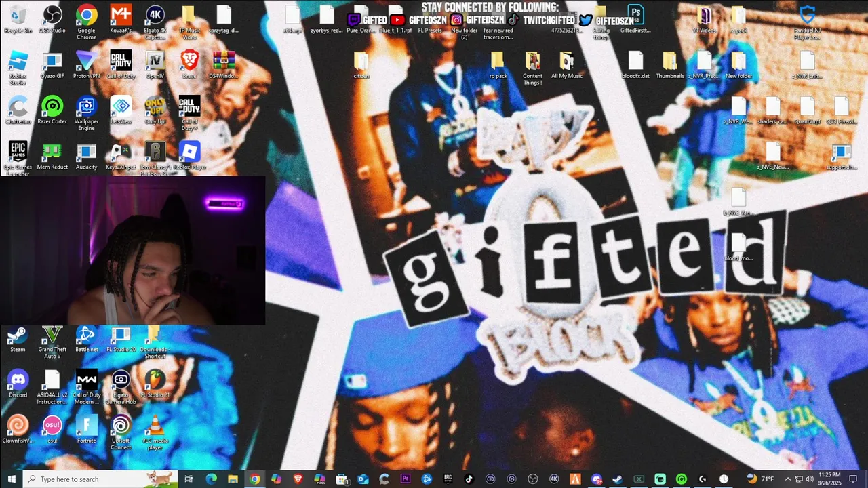Open ASIO4ALL v2 Instruction file
Screen dimensions: 868x488
coord(52,387)
